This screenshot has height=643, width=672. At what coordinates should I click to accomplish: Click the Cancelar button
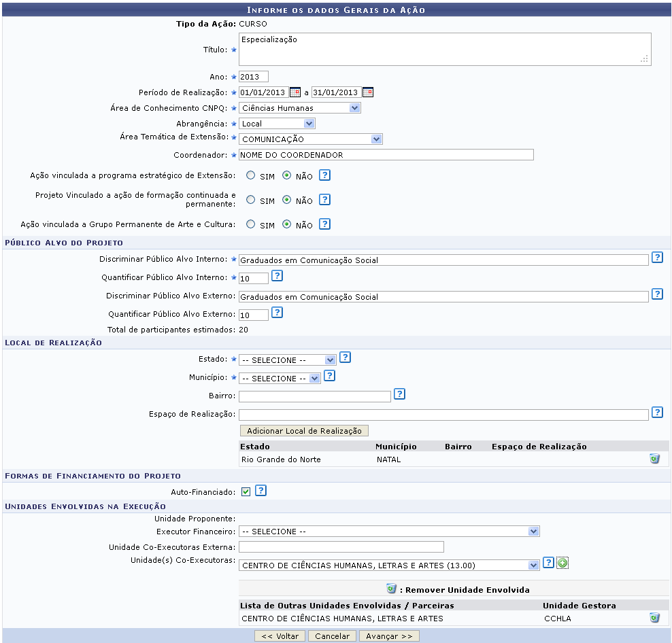click(332, 636)
